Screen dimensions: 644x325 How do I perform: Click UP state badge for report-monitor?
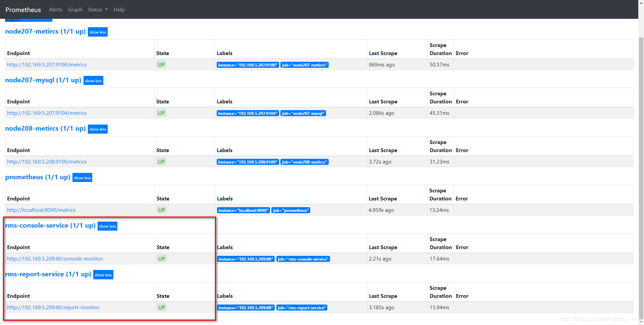(162, 307)
